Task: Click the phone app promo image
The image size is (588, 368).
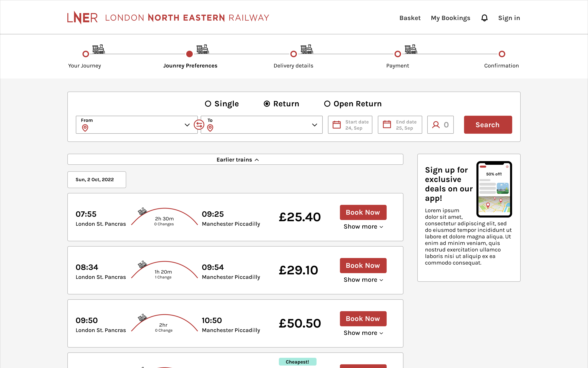Action: pos(494,189)
